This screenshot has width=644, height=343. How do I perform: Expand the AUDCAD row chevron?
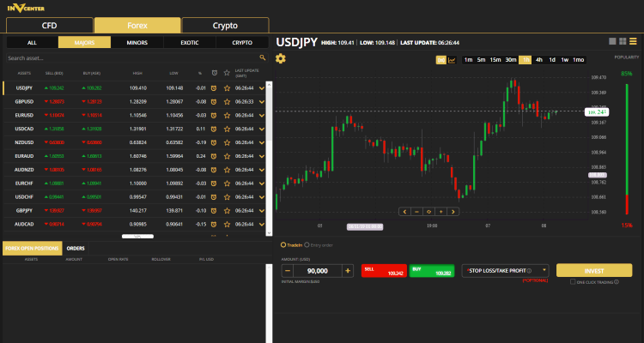pos(262,224)
